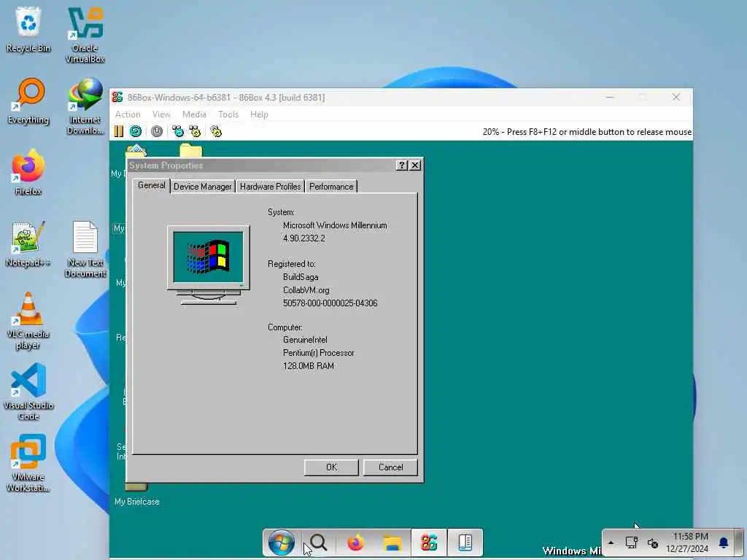Select the Oracle VirtualBox desktop icon

pos(85,35)
